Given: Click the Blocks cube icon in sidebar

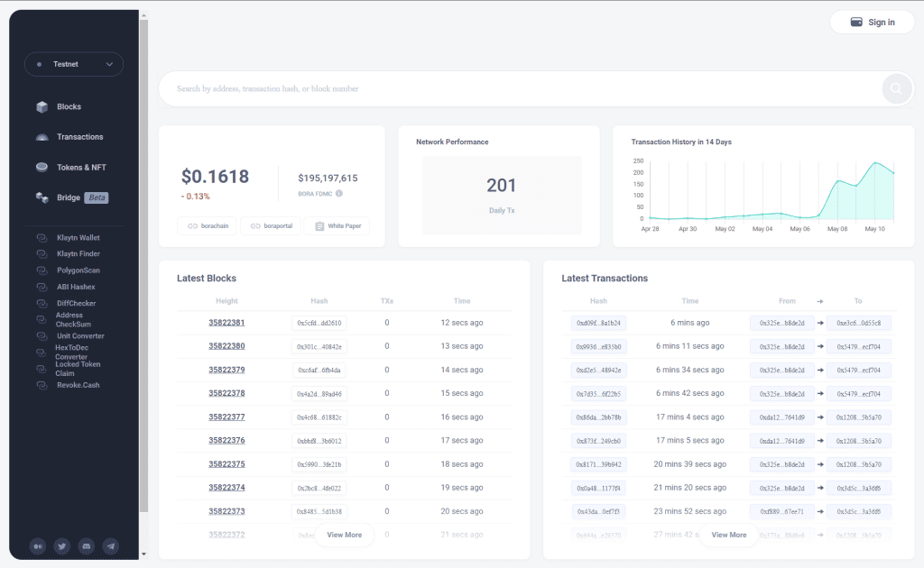Looking at the screenshot, I should point(42,107).
